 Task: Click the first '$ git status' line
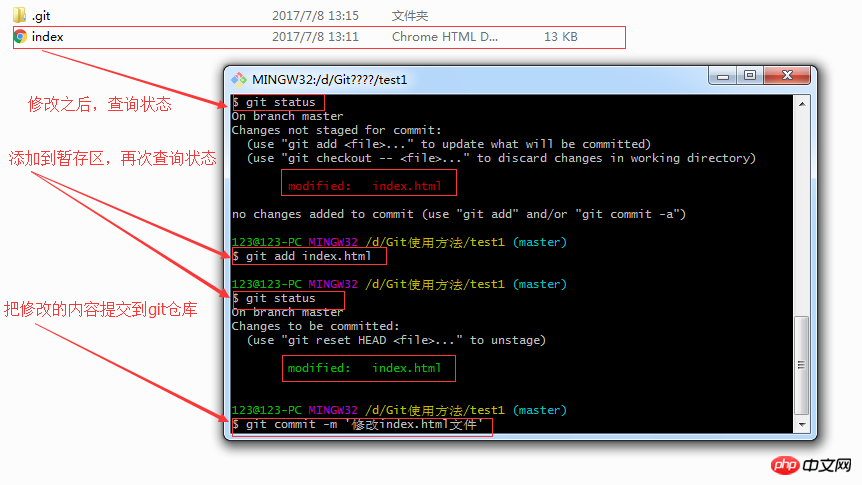click(274, 102)
